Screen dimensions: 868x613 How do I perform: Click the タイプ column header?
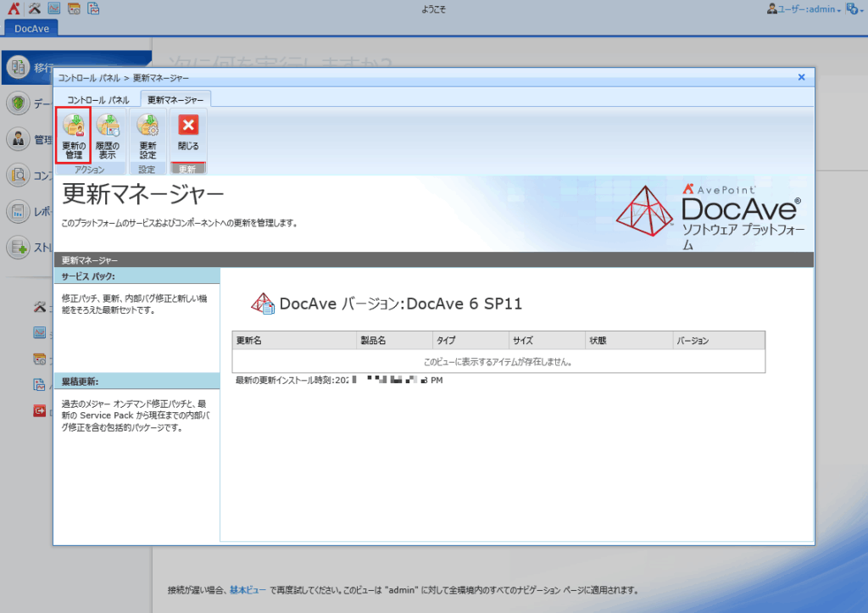coord(471,341)
